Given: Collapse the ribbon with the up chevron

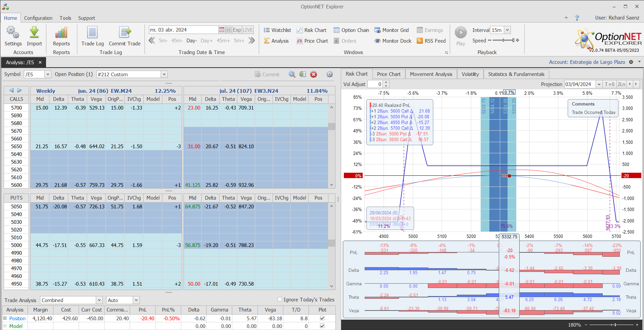Looking at the screenshot, I should (x=566, y=18).
